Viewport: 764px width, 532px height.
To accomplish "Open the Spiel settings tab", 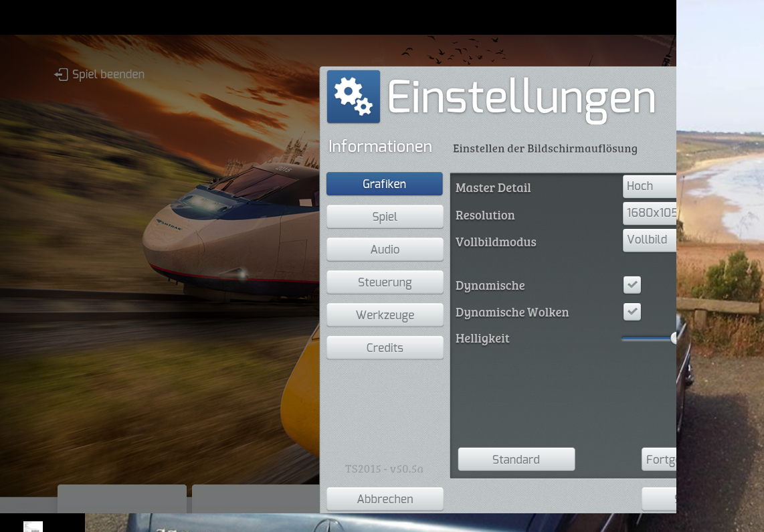I will click(385, 216).
